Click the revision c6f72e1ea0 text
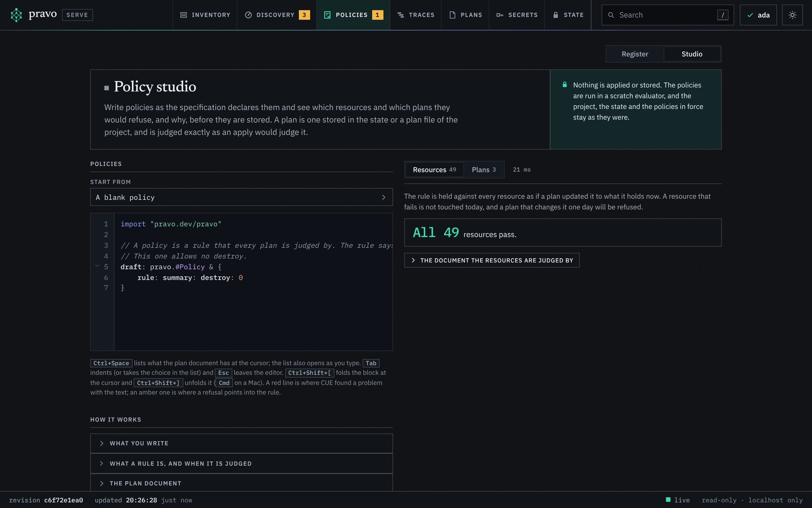This screenshot has height=508, width=812. (x=46, y=500)
